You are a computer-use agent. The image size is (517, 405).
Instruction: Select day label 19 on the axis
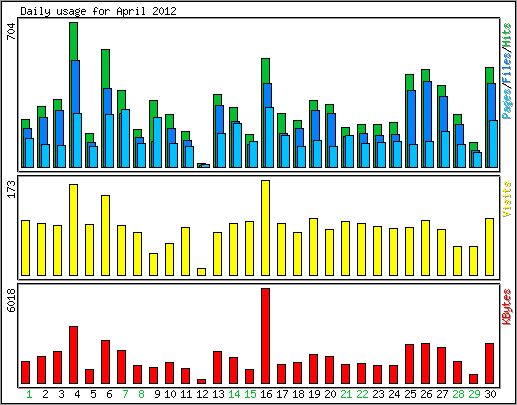314,394
